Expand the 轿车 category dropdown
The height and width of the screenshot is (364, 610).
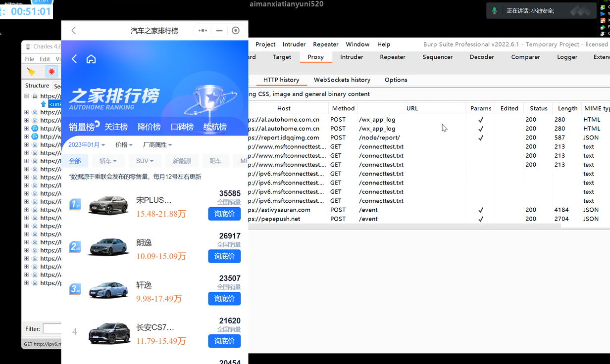click(x=108, y=161)
